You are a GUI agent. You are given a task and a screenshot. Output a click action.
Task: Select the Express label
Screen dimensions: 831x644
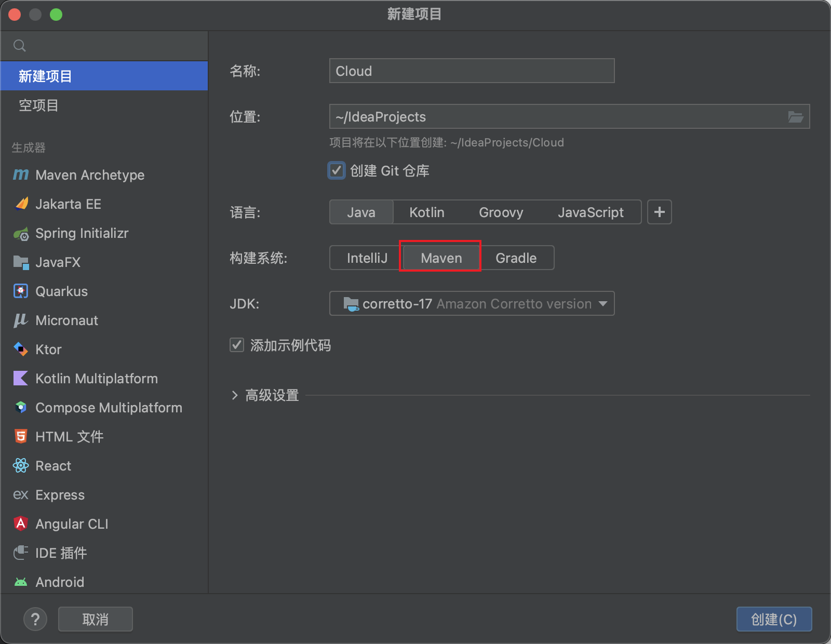point(60,495)
